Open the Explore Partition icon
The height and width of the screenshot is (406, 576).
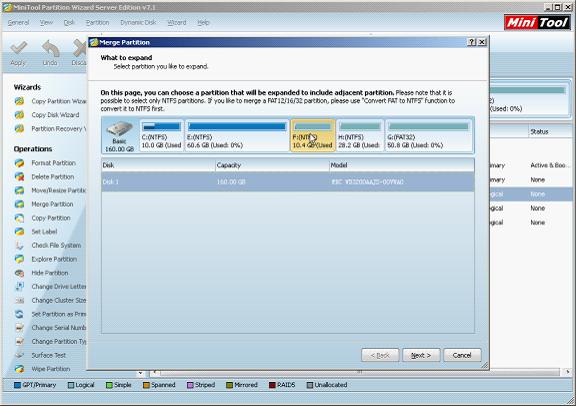pos(19,259)
